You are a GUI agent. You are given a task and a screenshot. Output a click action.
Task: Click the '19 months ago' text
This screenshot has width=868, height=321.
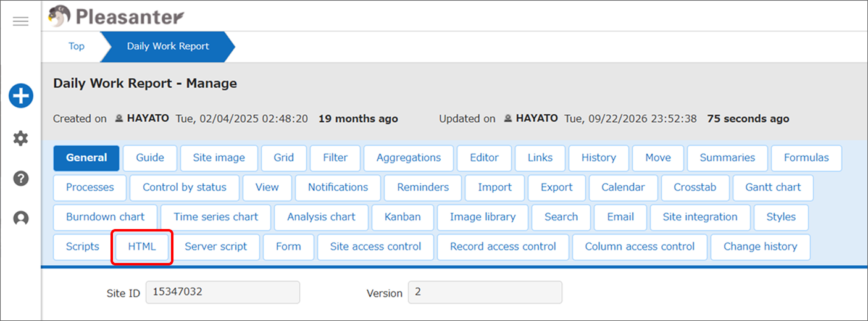(x=358, y=119)
